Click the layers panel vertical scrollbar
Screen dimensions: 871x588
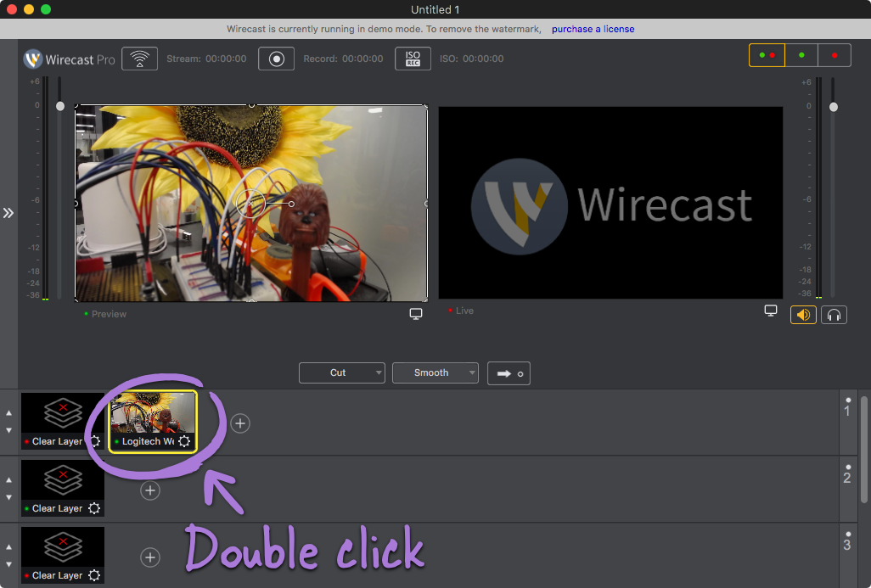(863, 450)
